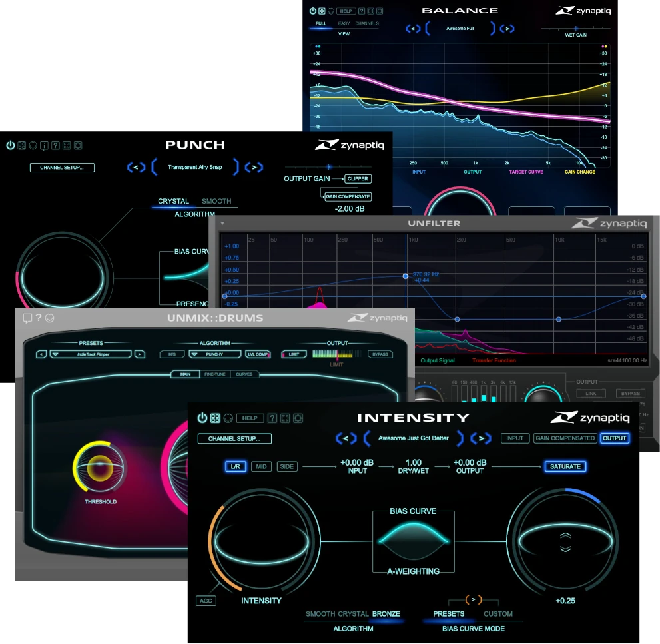Click the HELP button in Balance
The image size is (660, 644).
(x=346, y=11)
